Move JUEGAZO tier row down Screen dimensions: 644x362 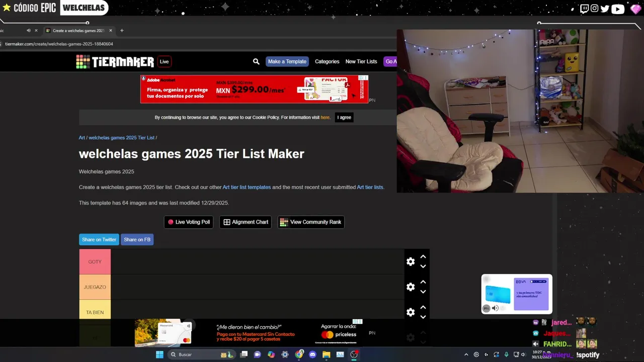tap(423, 292)
